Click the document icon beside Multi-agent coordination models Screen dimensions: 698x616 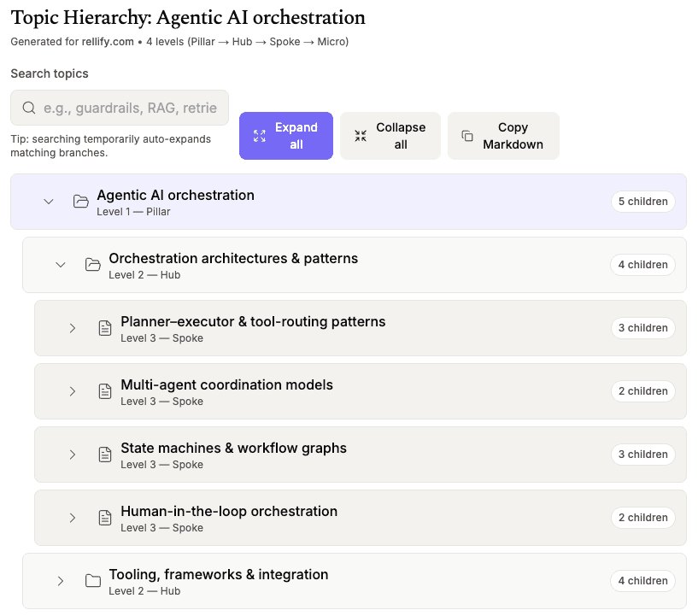pyautogui.click(x=105, y=391)
